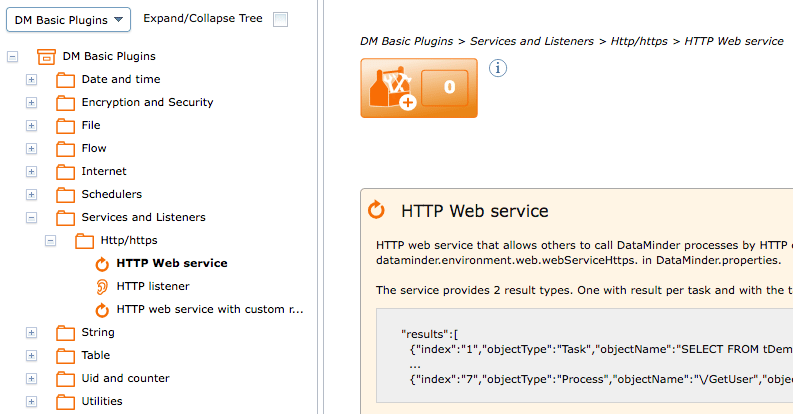The image size is (793, 414).
Task: Select the Date and time tree item
Action: [x=121, y=79]
